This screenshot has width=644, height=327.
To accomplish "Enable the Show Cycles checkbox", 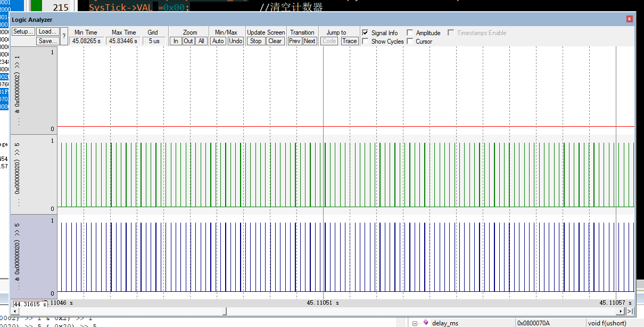I will [x=365, y=42].
